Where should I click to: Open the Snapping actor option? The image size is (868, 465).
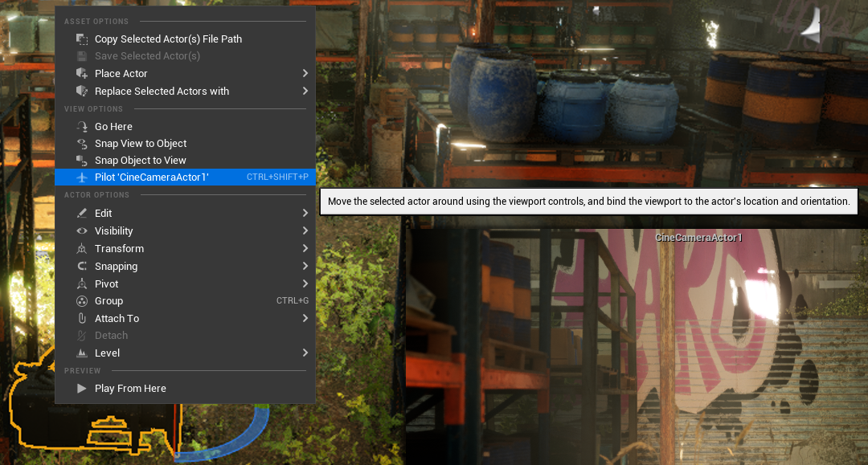coord(185,267)
